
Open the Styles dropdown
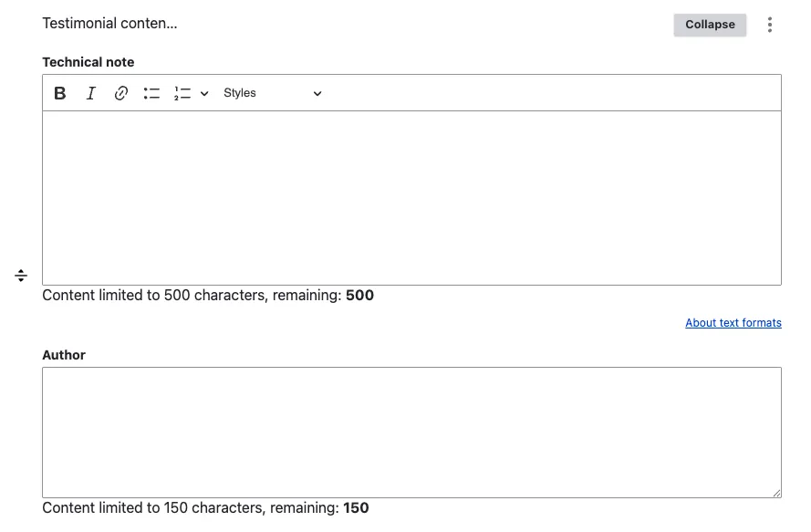click(x=273, y=93)
